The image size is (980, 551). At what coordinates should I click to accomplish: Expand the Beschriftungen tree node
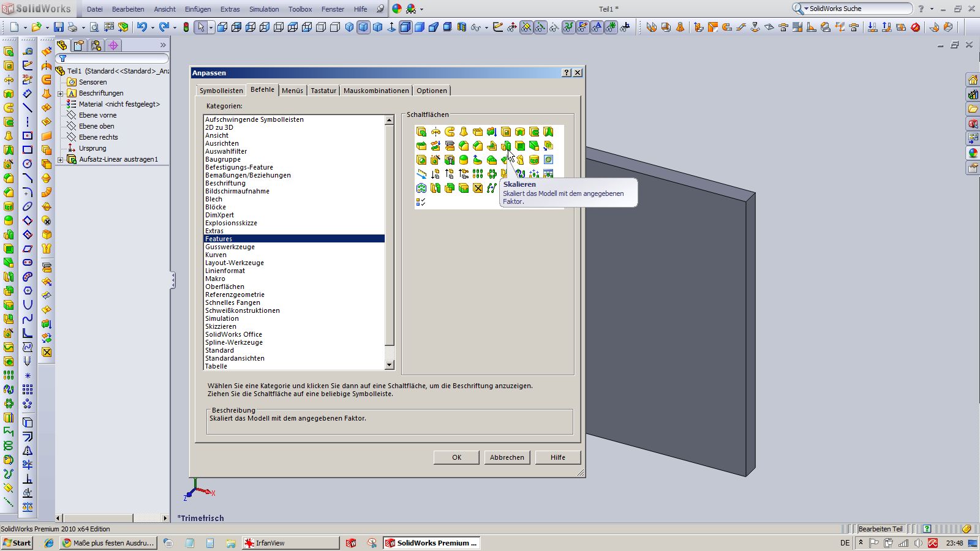[x=61, y=93]
